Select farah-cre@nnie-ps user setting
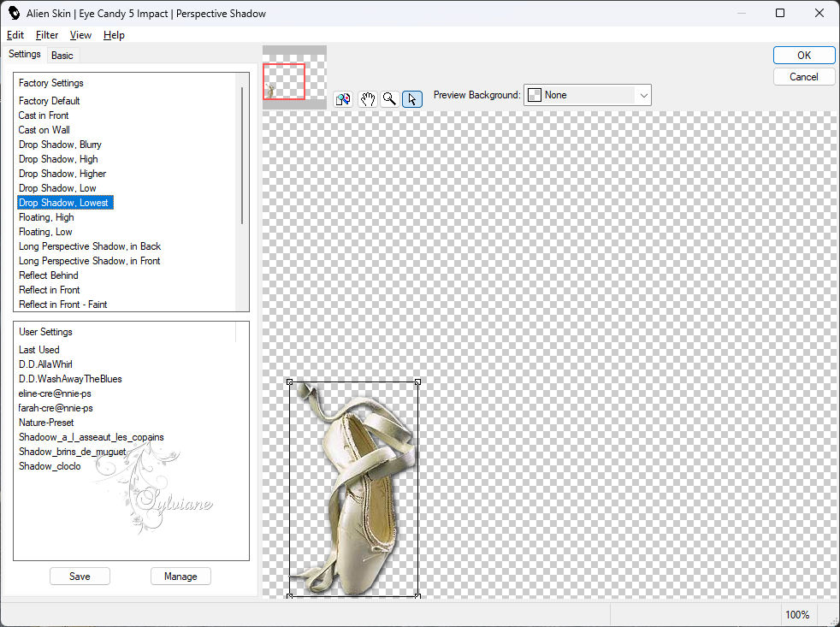This screenshot has height=627, width=840. (x=56, y=407)
